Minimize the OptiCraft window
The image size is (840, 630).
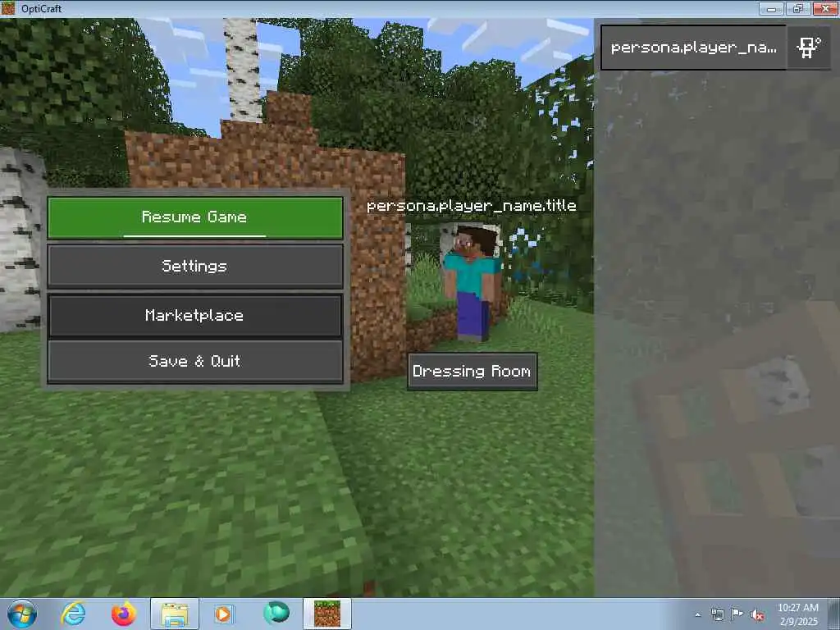click(772, 8)
